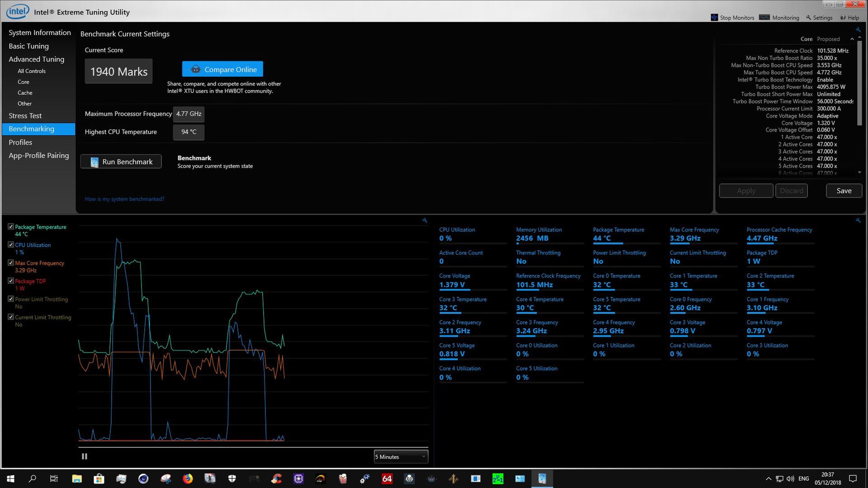Open the green 2P1 app on the taskbar
Image resolution: width=868 pixels, height=488 pixels.
(x=498, y=479)
